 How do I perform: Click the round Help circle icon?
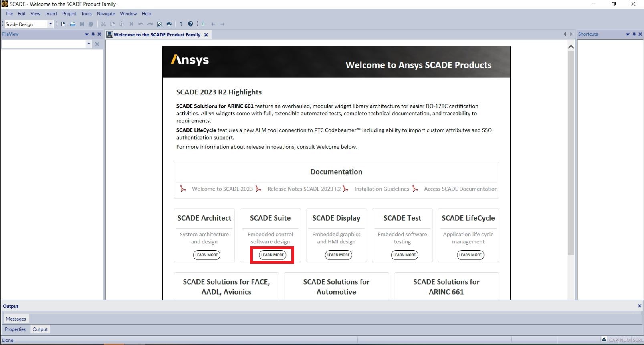coord(190,24)
